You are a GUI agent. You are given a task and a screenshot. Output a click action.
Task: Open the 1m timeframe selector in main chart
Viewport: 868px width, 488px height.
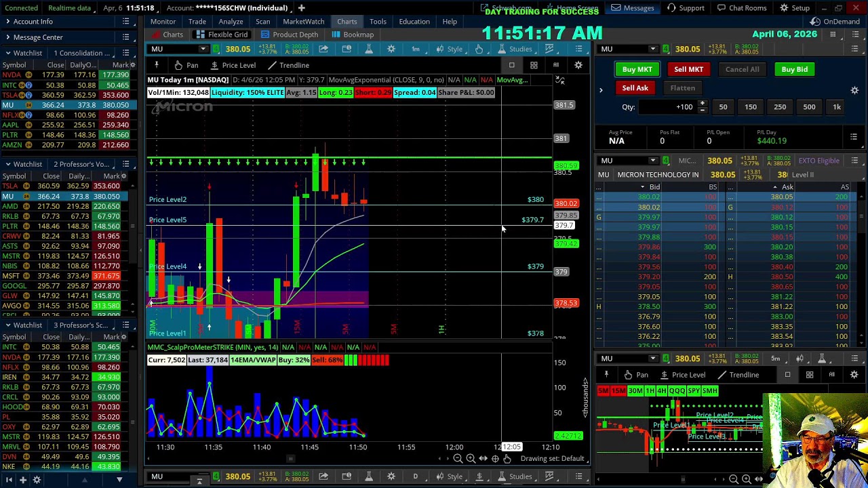tap(416, 49)
